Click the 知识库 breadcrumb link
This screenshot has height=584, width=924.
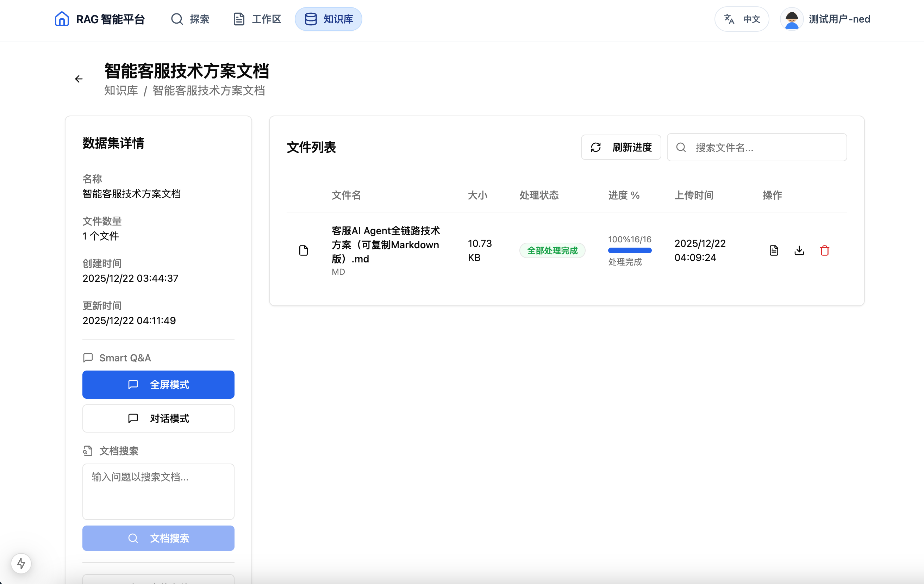(121, 91)
